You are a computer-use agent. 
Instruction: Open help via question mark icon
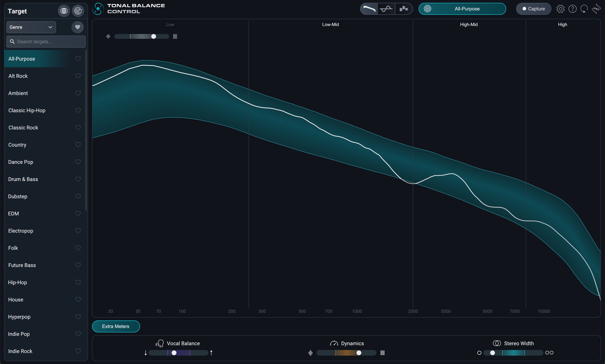(572, 9)
